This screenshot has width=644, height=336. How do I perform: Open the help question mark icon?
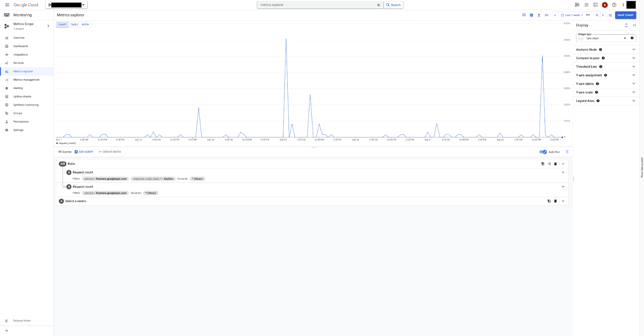(614, 5)
